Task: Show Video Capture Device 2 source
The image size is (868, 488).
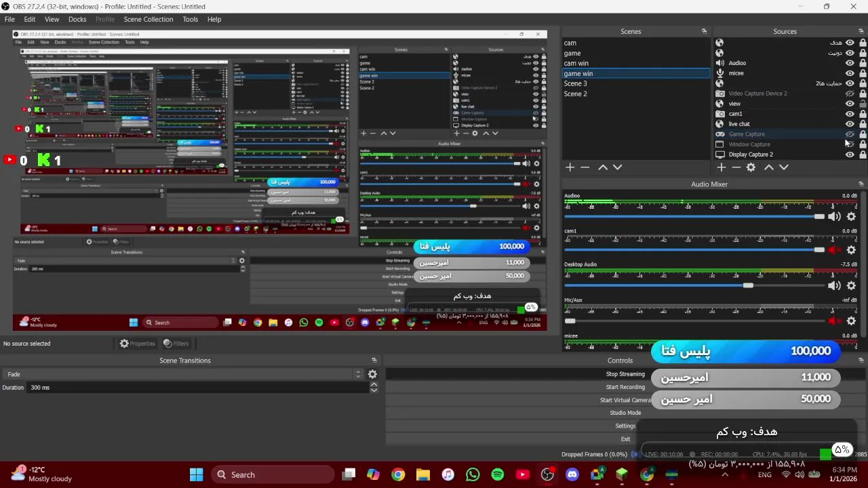Action: click(850, 94)
